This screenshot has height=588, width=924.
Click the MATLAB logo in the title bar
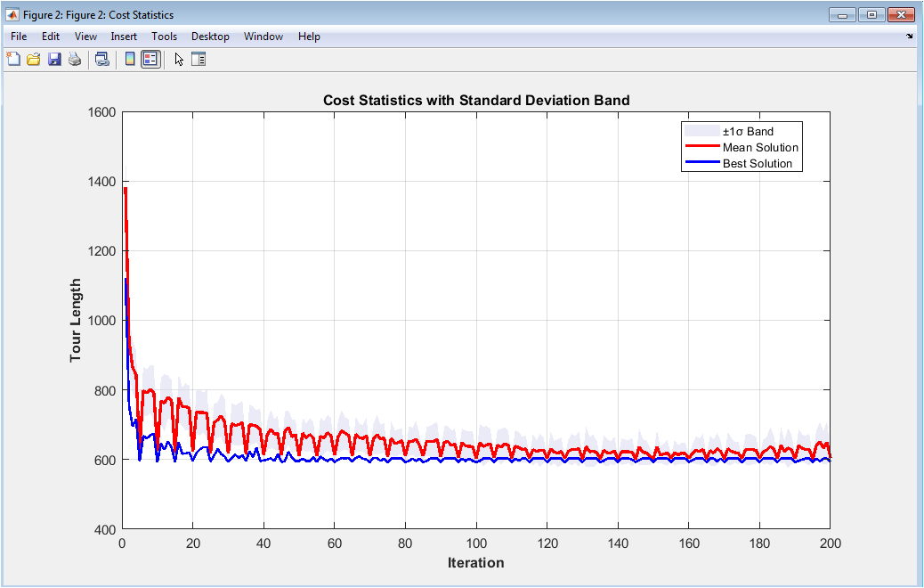tap(12, 15)
